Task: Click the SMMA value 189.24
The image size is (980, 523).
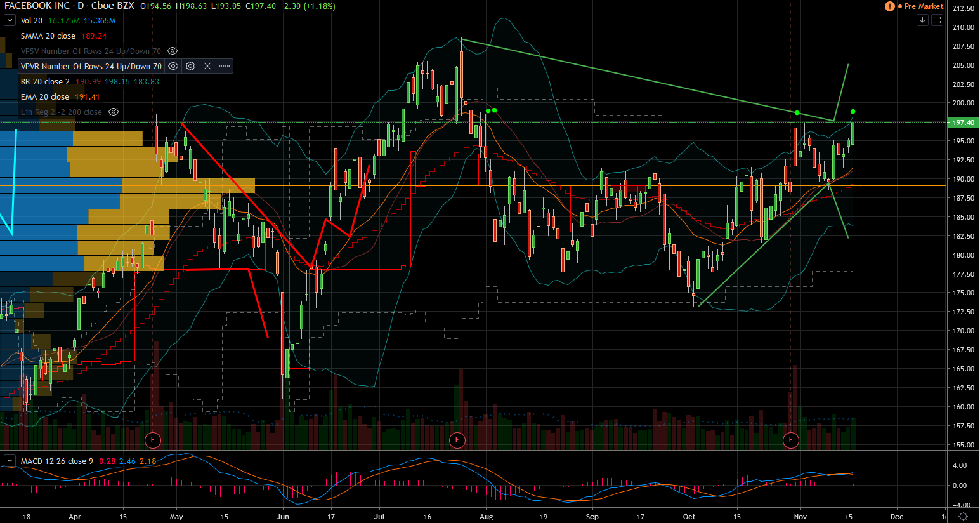Action: (94, 36)
